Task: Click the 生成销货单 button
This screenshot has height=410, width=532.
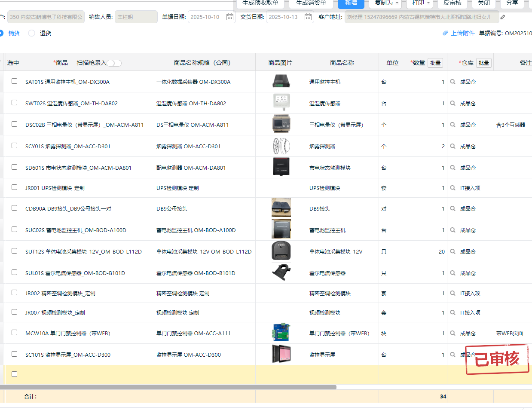Action: [x=311, y=3]
